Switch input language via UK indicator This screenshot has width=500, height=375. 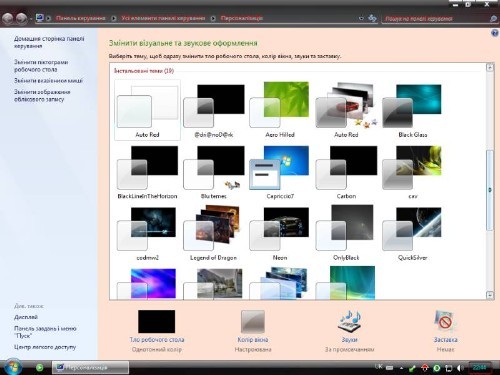tap(378, 367)
